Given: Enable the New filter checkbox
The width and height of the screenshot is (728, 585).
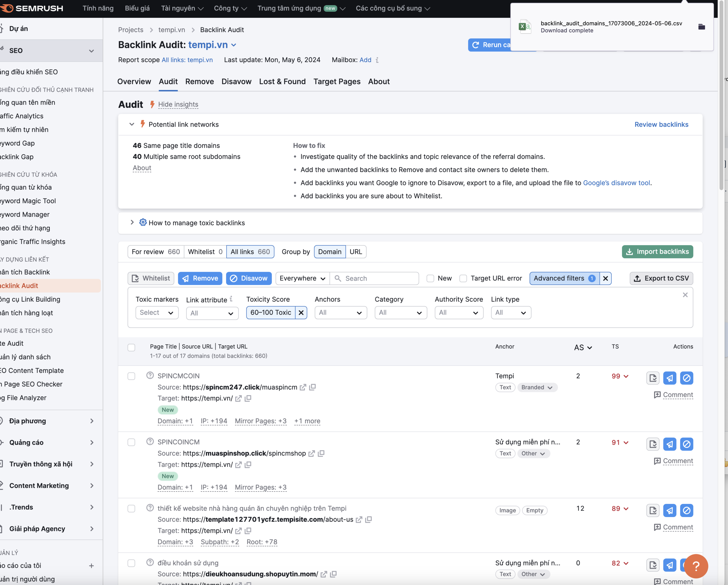Looking at the screenshot, I should (430, 278).
